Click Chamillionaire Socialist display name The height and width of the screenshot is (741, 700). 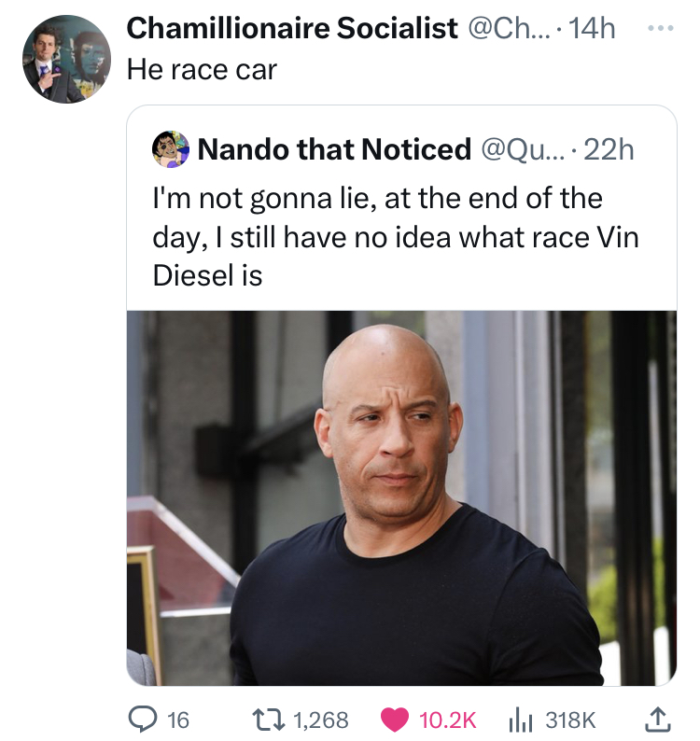click(x=291, y=29)
